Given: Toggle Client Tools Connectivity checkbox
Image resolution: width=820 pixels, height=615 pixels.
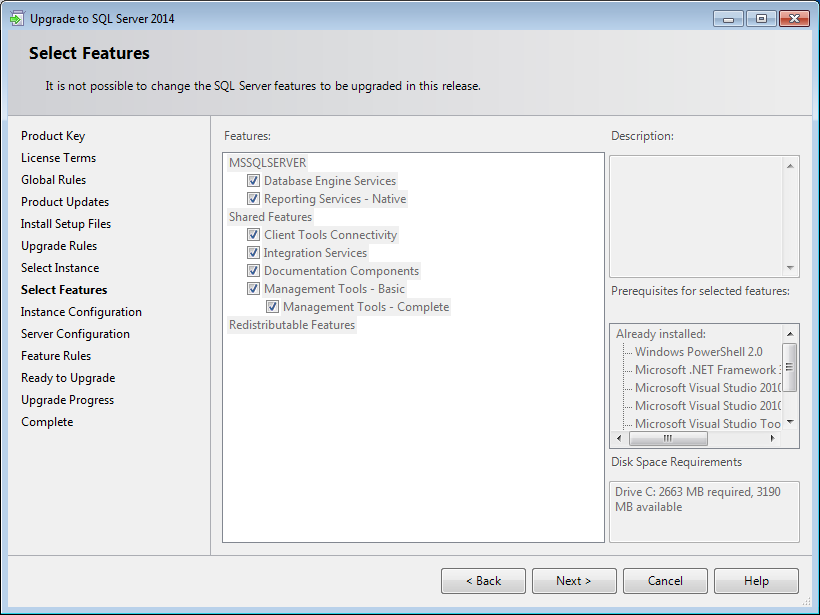Looking at the screenshot, I should [x=253, y=235].
